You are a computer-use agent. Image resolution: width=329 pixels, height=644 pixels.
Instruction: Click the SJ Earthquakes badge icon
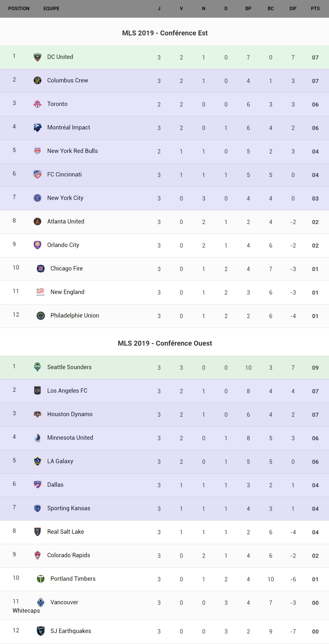(x=41, y=631)
